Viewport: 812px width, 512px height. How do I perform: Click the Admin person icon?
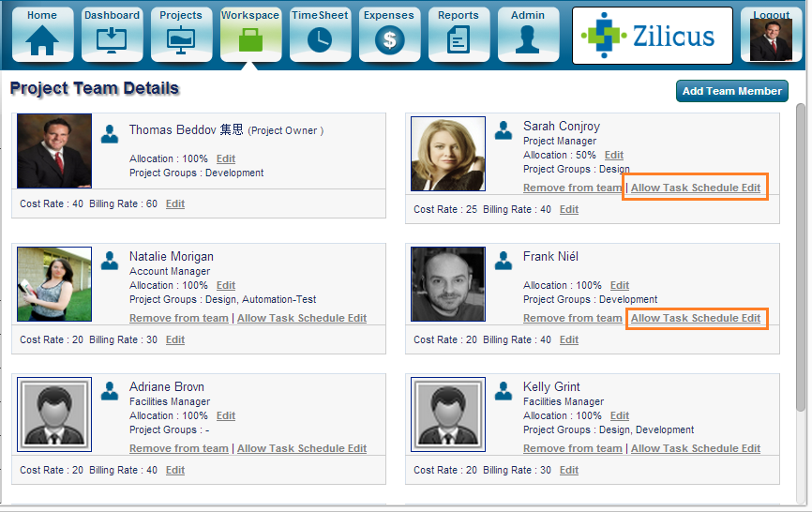[528, 40]
